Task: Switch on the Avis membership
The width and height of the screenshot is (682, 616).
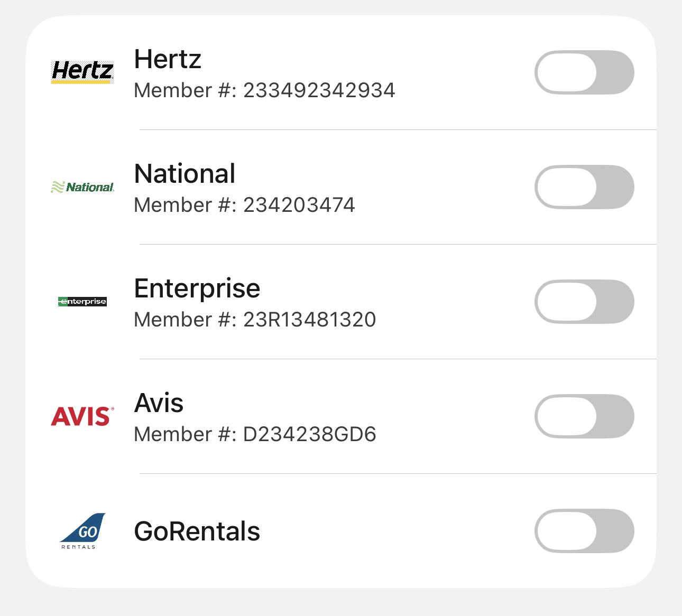Action: pyautogui.click(x=584, y=416)
